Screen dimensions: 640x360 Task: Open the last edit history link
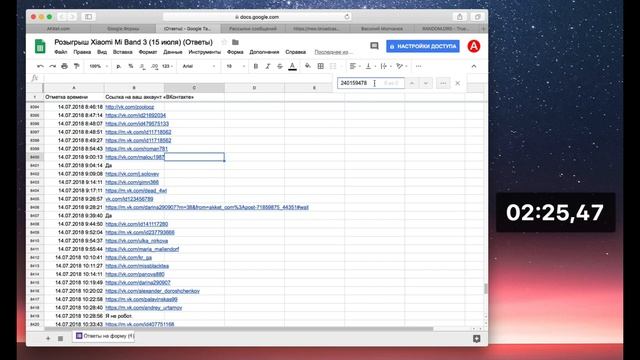[333, 52]
